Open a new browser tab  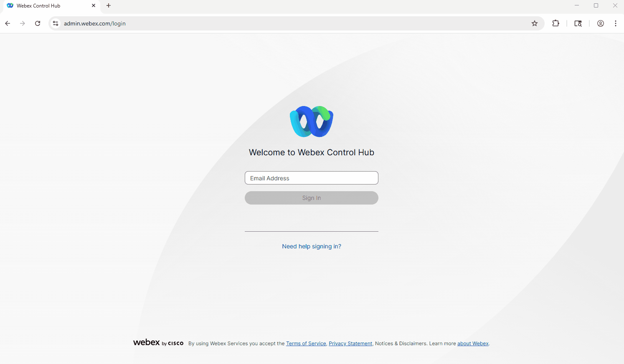[x=109, y=6]
